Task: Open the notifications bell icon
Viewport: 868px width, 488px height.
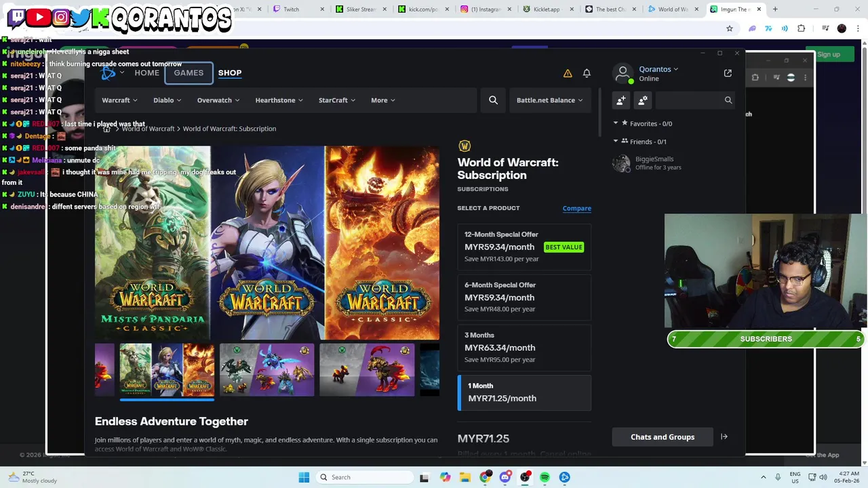Action: 587,73
